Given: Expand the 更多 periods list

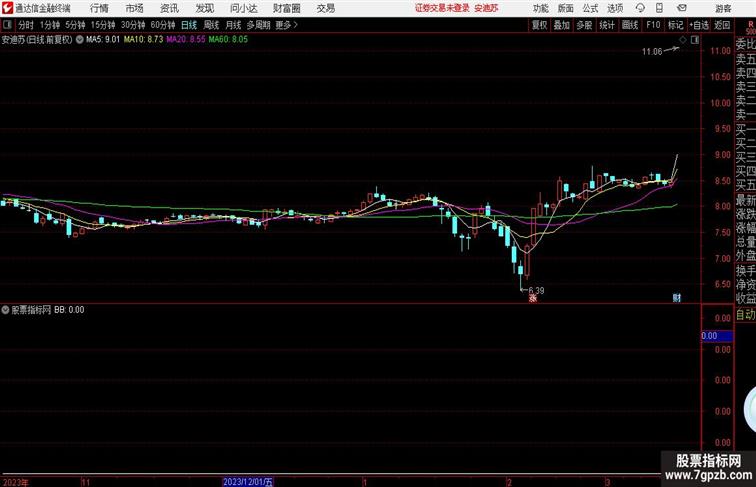Looking at the screenshot, I should point(286,25).
